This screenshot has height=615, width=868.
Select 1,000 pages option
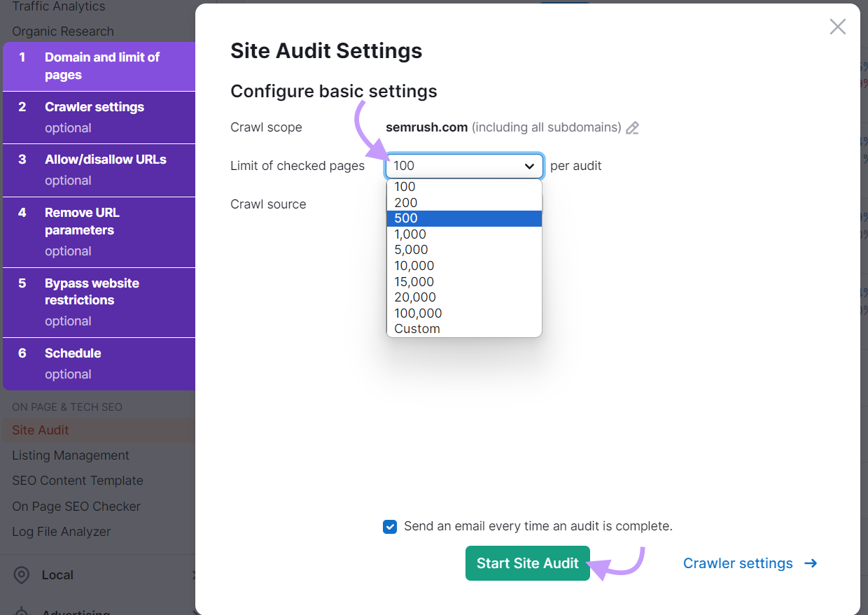[464, 234]
